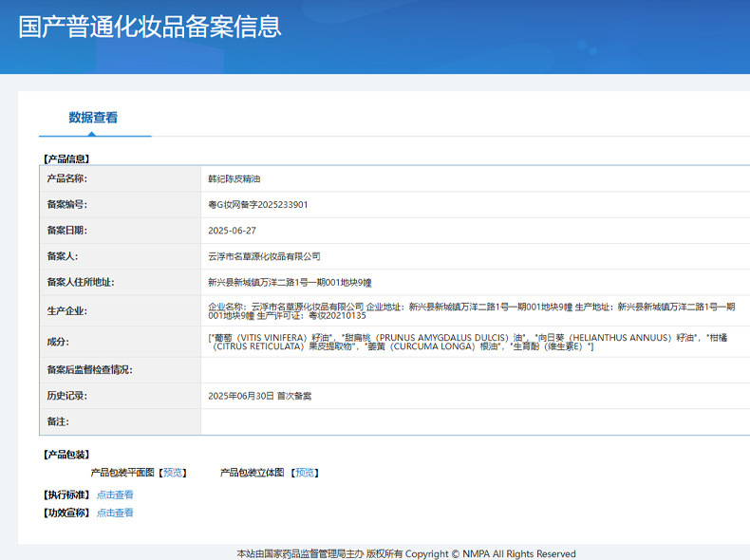
Task: Click the filing date 2025-06-27
Action: (232, 231)
